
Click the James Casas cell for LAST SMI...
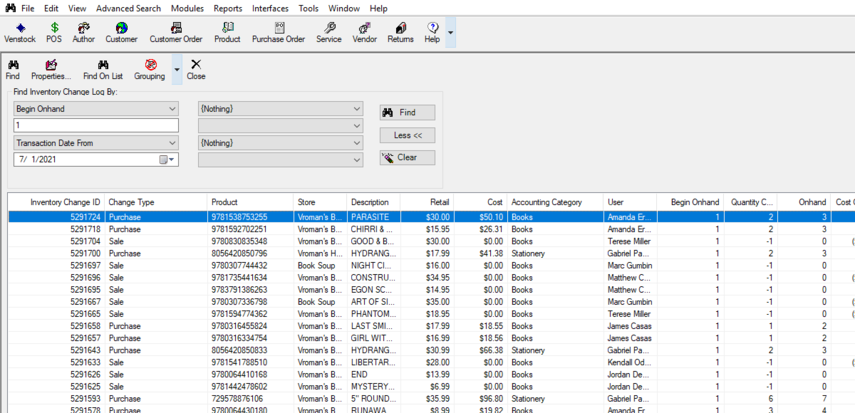point(629,326)
